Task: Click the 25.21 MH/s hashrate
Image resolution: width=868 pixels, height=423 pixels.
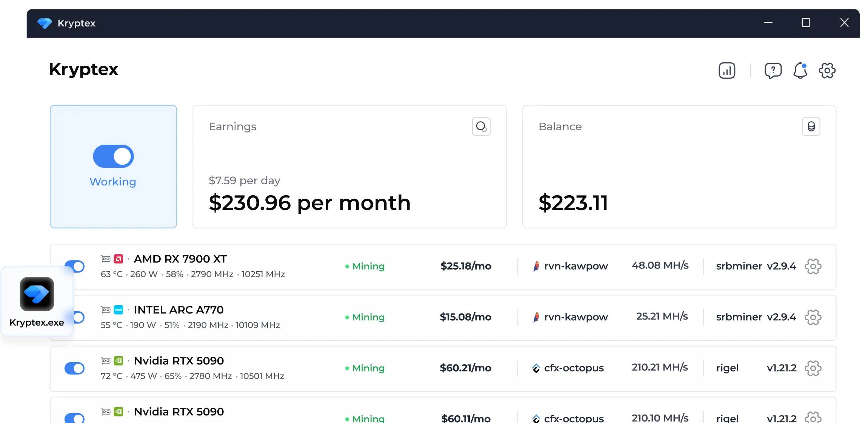Action: coord(662,316)
